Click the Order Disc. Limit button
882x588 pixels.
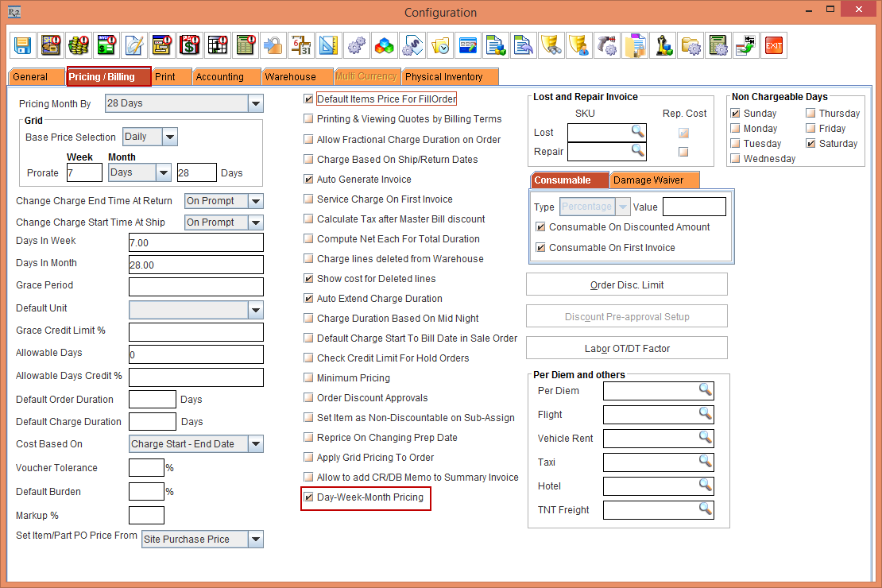pyautogui.click(x=626, y=284)
